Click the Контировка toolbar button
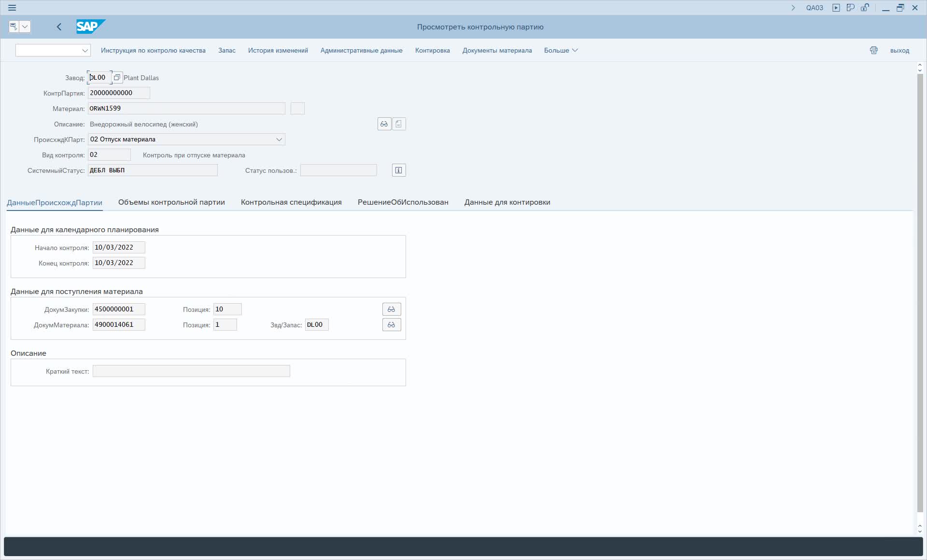Viewport: 927px width, 560px height. tap(433, 50)
